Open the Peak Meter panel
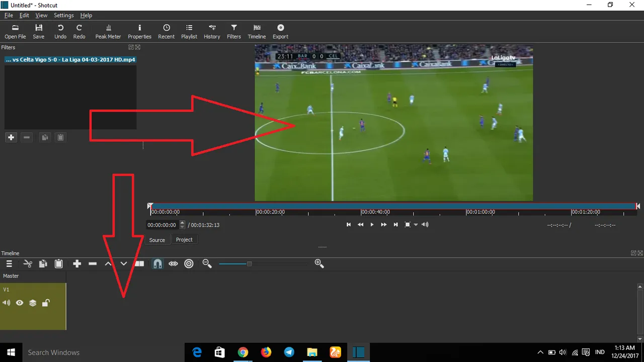This screenshot has width=644, height=362. click(x=108, y=32)
